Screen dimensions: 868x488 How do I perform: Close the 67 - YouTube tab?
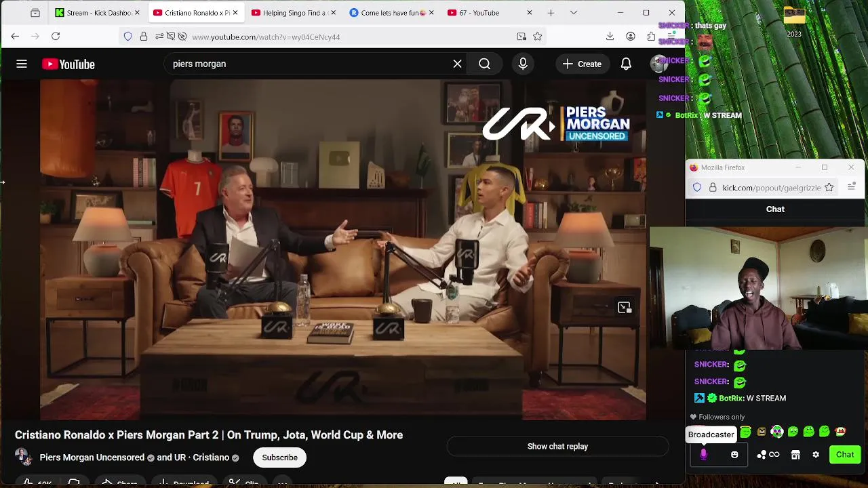point(530,13)
